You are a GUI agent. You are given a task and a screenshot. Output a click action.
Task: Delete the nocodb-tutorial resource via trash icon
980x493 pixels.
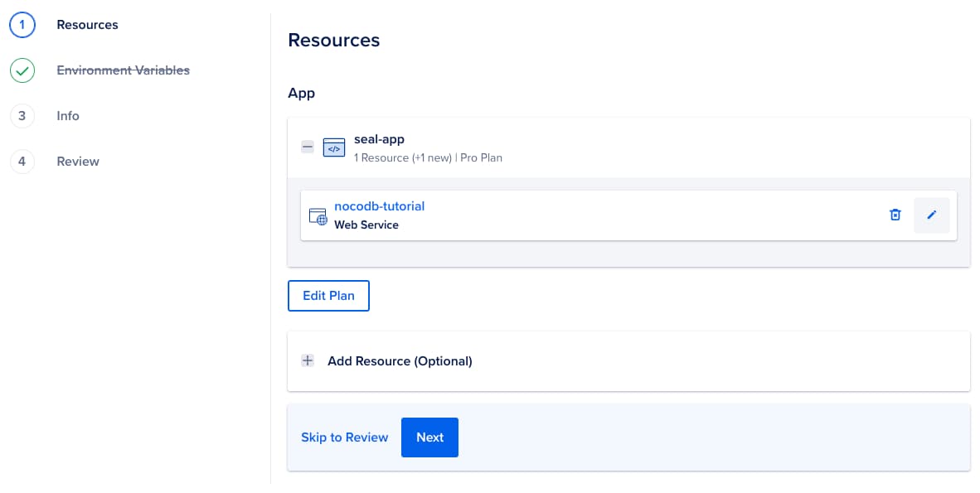pos(895,215)
